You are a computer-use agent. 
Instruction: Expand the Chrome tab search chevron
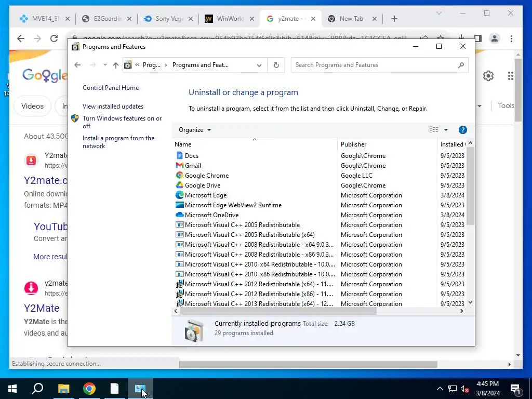coord(438,13)
